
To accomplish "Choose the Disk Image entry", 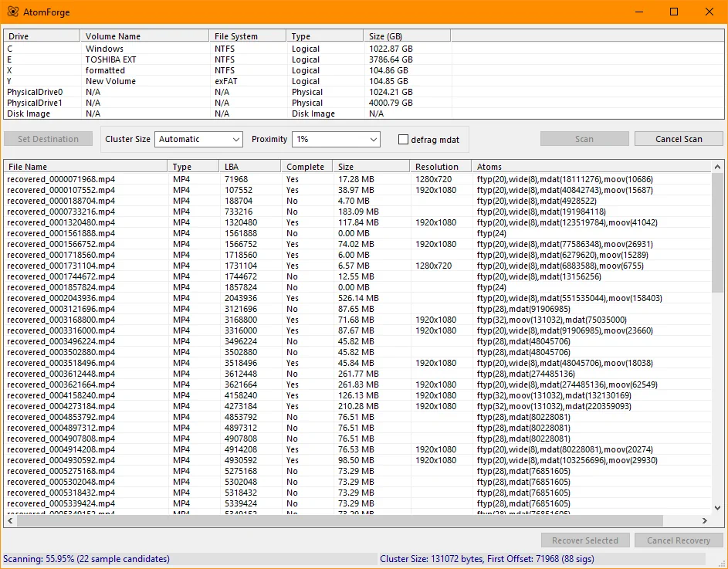I will [29, 113].
